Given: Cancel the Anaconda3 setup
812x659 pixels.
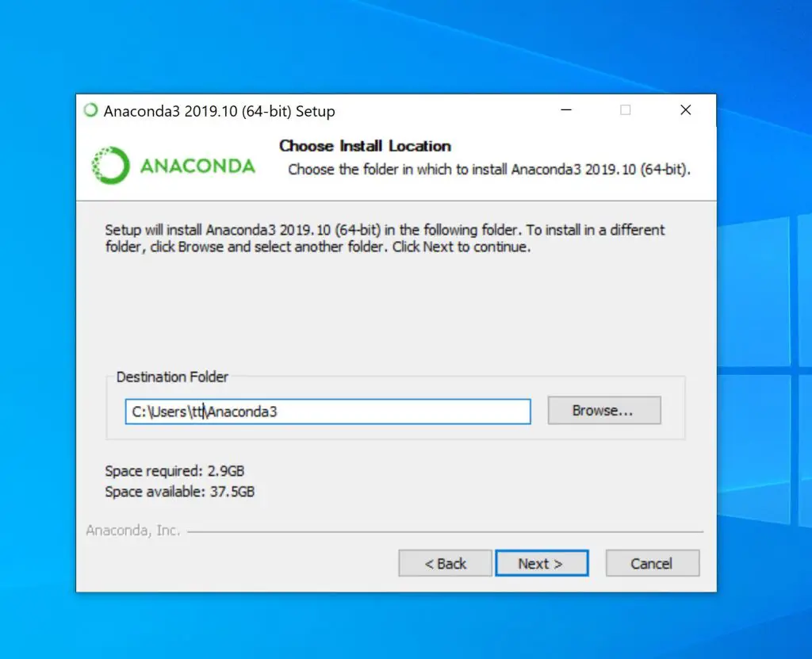Looking at the screenshot, I should [653, 562].
